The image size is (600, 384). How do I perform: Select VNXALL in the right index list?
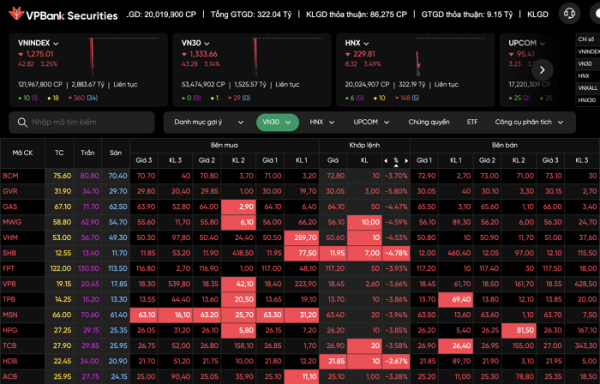click(x=588, y=88)
